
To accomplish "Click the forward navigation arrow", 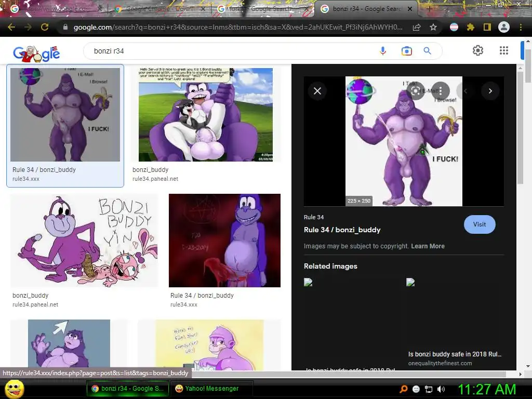I will click(x=28, y=27).
